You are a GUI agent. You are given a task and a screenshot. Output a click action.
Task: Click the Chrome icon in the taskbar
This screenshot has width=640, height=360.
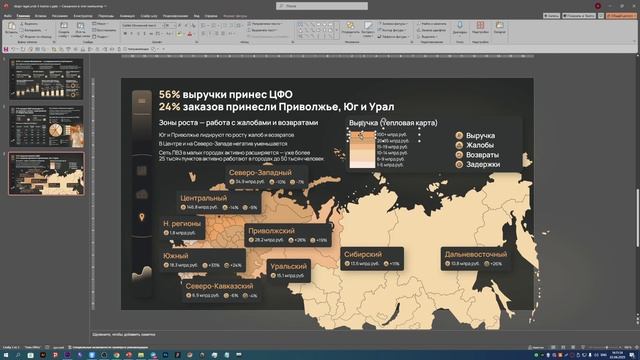click(x=116, y=355)
